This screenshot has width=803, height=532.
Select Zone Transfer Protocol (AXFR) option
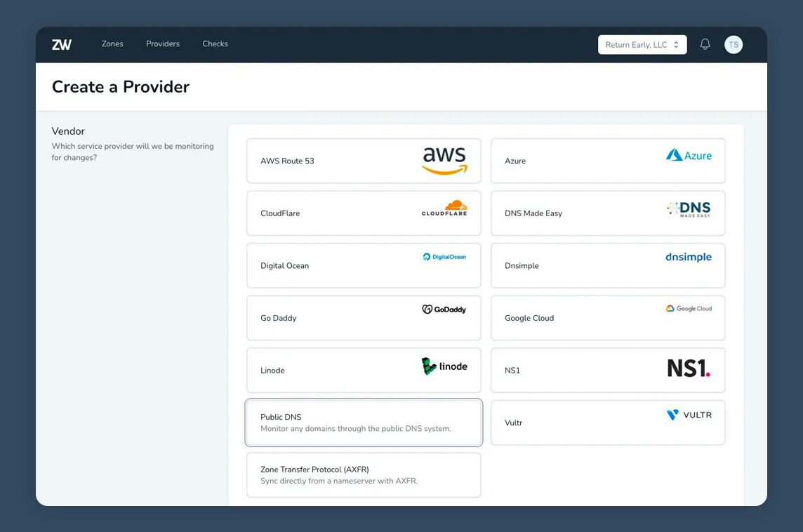tap(364, 474)
